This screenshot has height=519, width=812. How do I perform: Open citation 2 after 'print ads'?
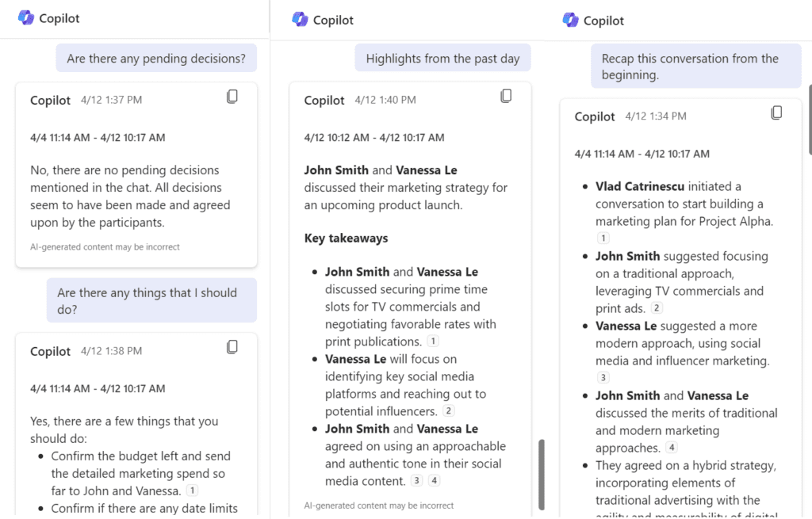(657, 308)
